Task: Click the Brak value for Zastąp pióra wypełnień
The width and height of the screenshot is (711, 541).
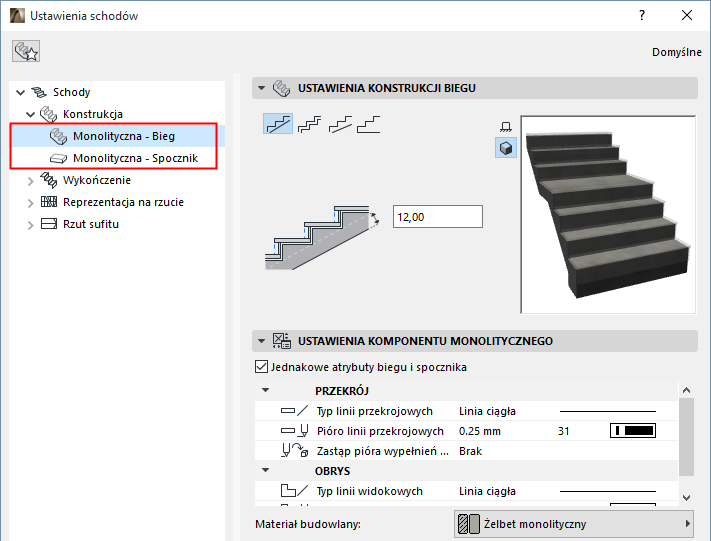Action: pos(470,451)
